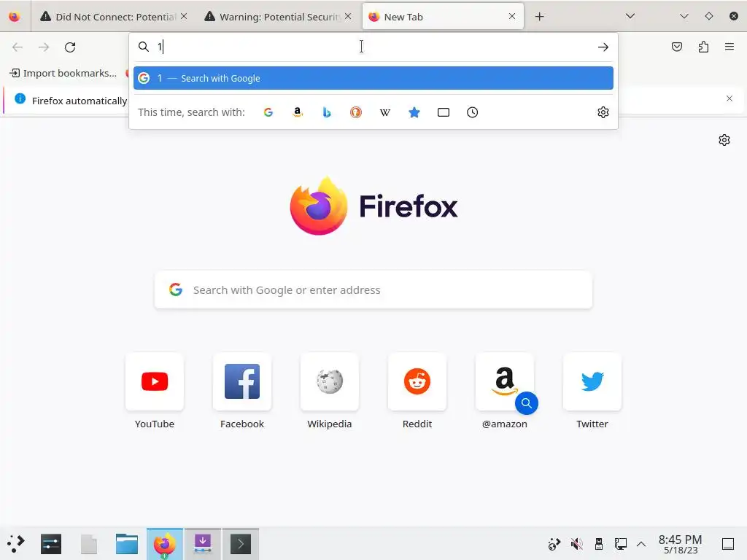The height and width of the screenshot is (560, 747).
Task: Click into the address bar text field
Action: pyautogui.click(x=373, y=47)
